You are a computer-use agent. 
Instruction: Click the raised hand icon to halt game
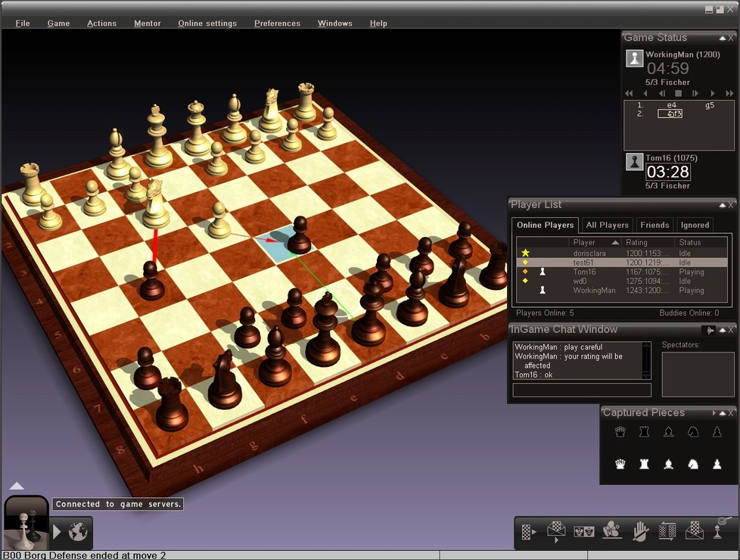639,532
